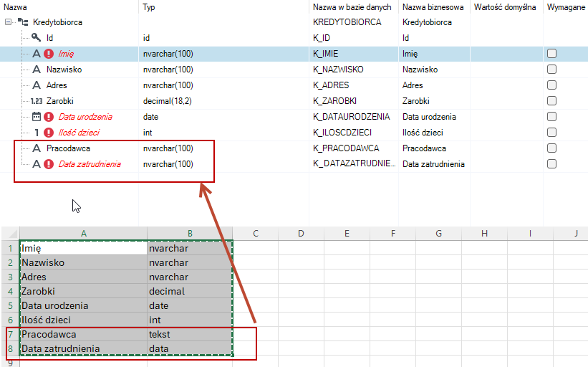Select the Pracodawca attribute row

click(294, 148)
